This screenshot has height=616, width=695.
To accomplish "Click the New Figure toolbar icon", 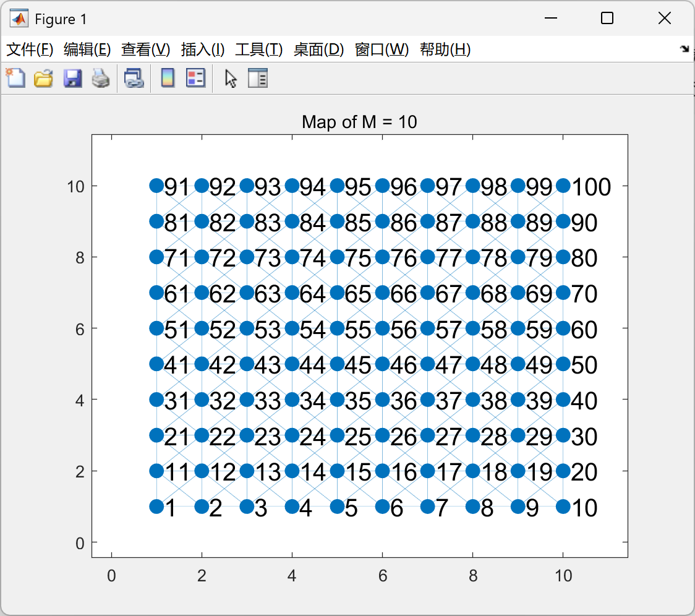I will 15,79.
